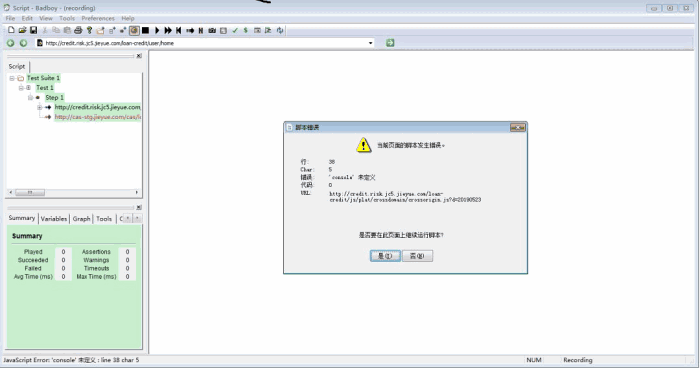The height and width of the screenshot is (368, 700).
Task: Select Step 1 in the script tree
Action: pyautogui.click(x=54, y=98)
